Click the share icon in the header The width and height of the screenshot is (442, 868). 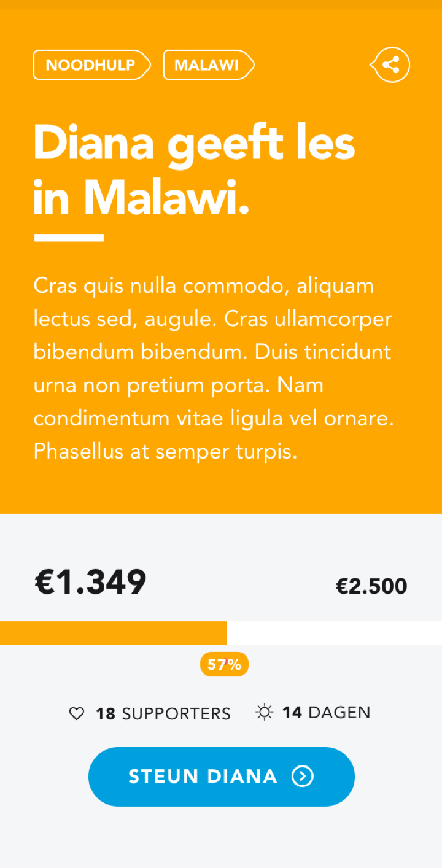[x=390, y=64]
